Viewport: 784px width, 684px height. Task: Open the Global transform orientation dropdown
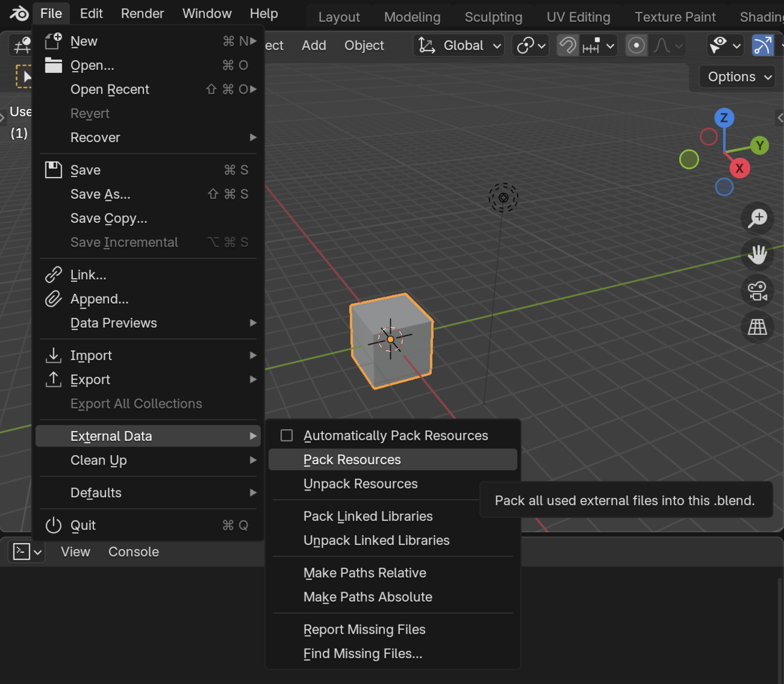[x=459, y=45]
